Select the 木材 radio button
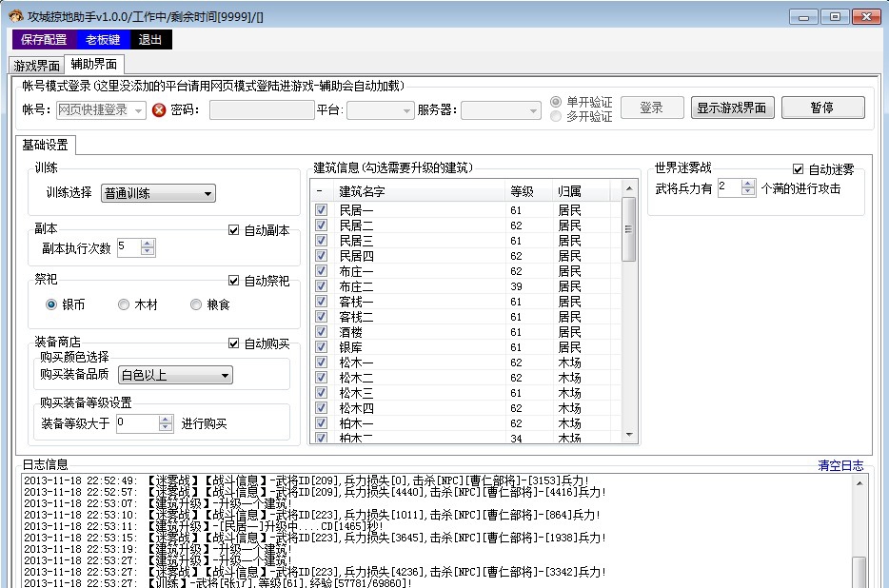 [124, 304]
